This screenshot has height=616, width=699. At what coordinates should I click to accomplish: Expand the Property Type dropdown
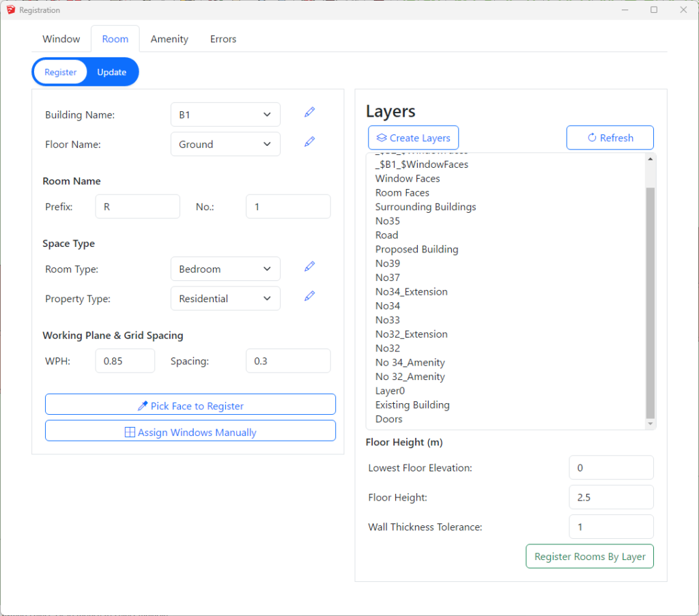[225, 299]
